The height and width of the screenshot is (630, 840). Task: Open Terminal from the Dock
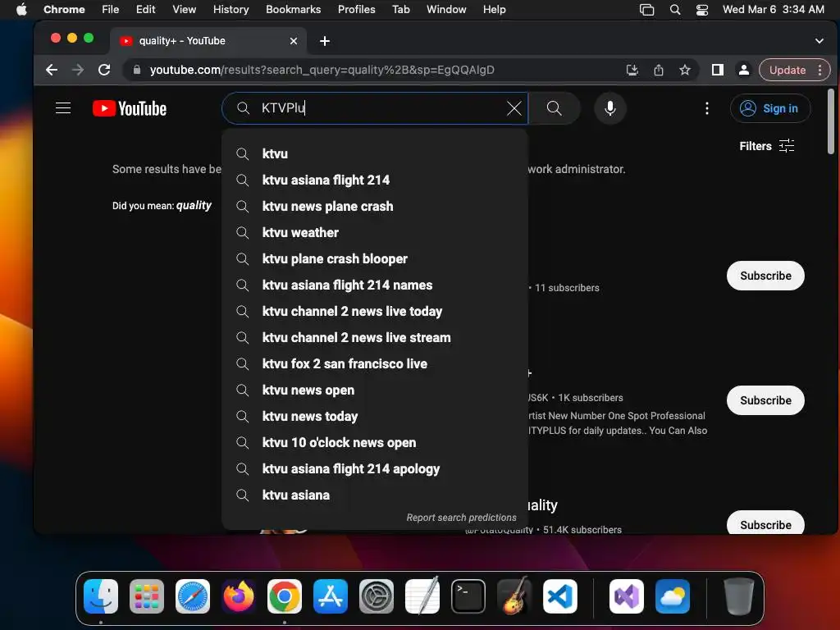pyautogui.click(x=468, y=596)
